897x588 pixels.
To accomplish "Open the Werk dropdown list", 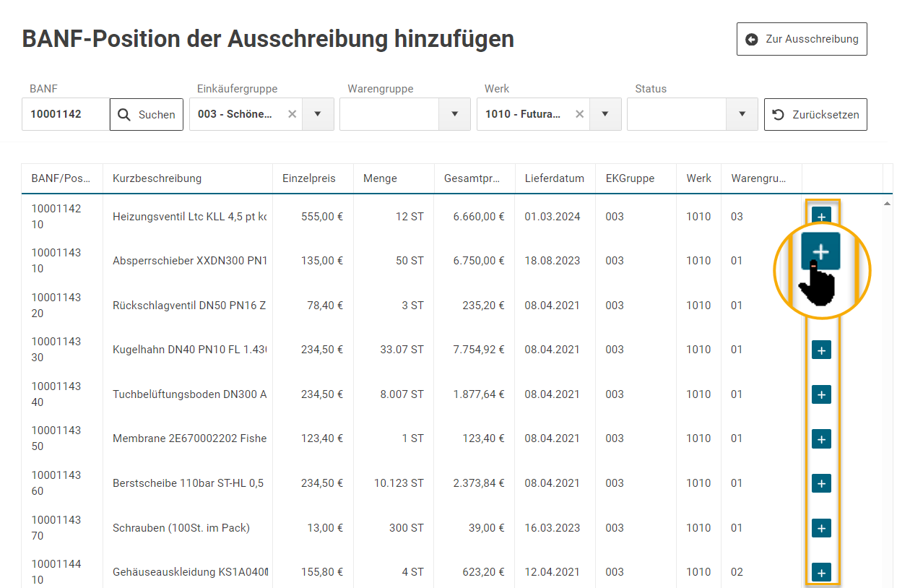I will point(605,114).
